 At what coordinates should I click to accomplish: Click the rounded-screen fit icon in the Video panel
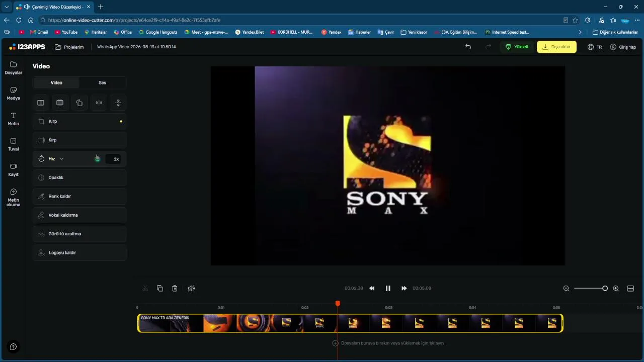click(x=60, y=103)
